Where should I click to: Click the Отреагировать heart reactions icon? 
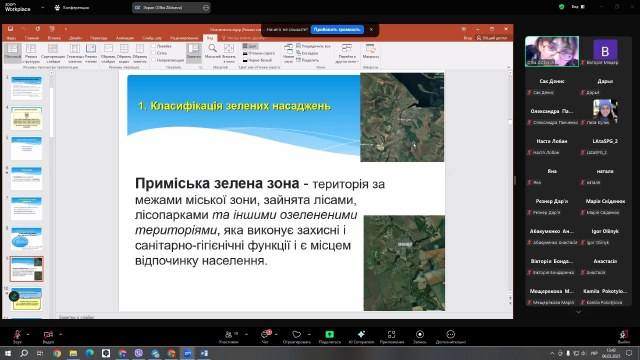pyautogui.click(x=297, y=334)
